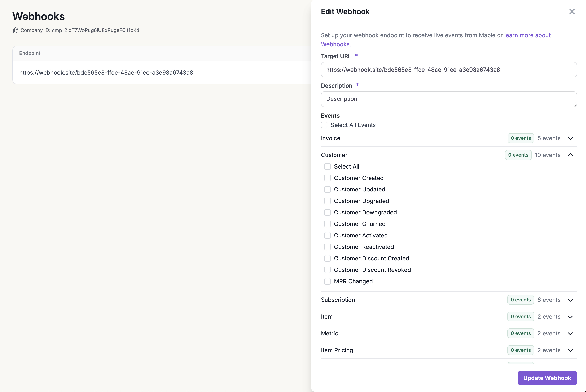Viewport: 586px width, 392px height.
Task: Collapse the Customer events section
Action: [x=570, y=155]
